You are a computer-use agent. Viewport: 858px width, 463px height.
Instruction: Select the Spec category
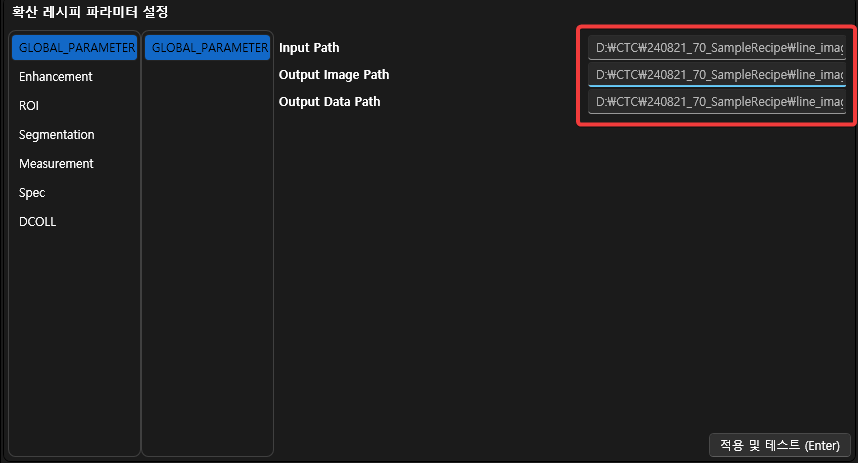32,193
